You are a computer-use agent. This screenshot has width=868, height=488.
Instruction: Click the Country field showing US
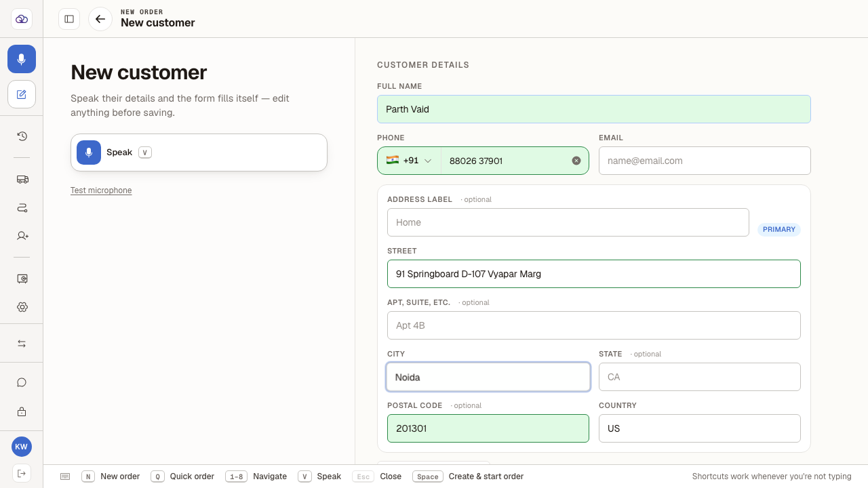point(700,428)
